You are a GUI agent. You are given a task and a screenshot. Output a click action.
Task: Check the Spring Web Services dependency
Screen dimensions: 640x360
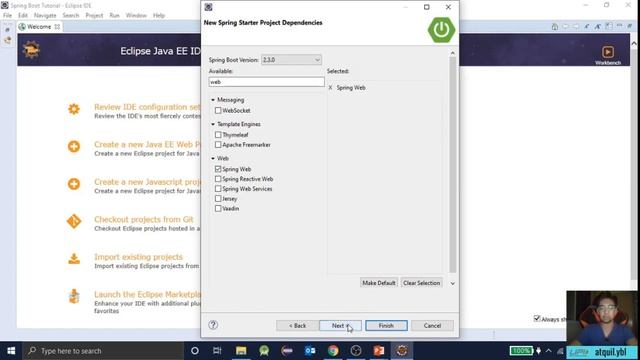[218, 189]
